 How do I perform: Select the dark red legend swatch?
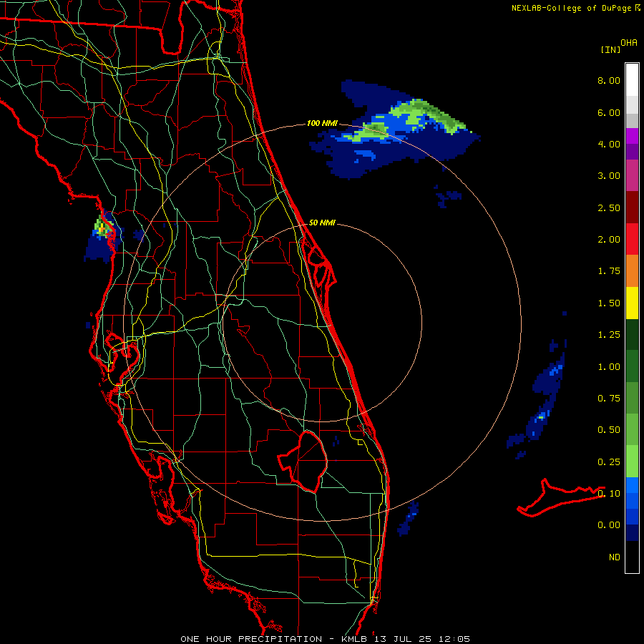[x=632, y=208]
